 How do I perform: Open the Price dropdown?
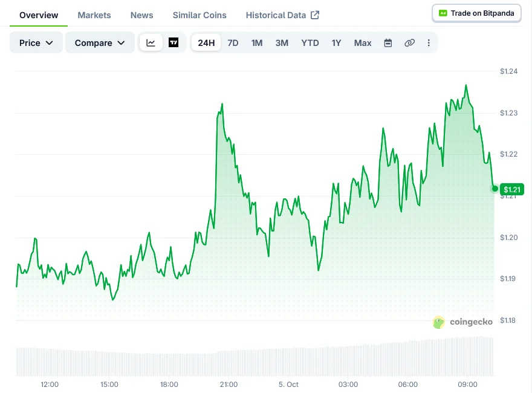[36, 43]
